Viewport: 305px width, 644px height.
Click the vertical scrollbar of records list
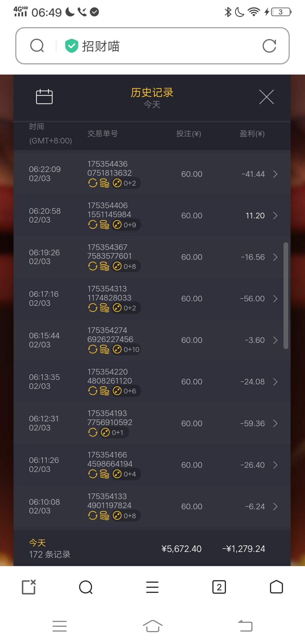[x=286, y=295]
